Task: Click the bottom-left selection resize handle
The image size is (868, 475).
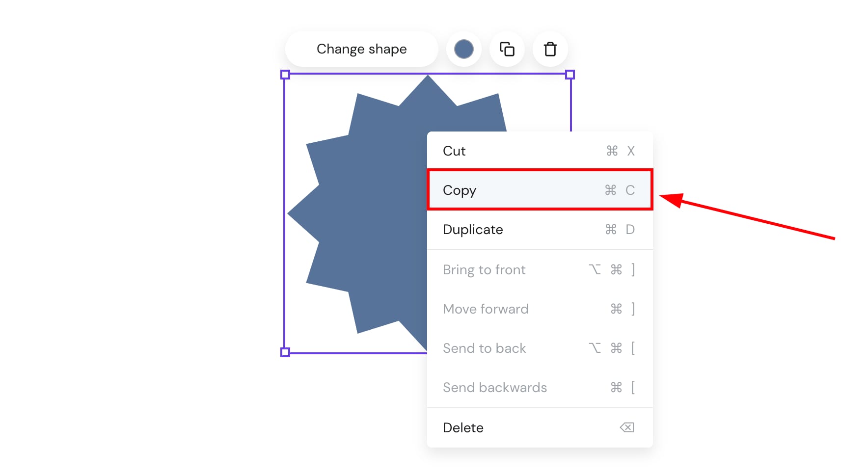Action: coord(285,352)
